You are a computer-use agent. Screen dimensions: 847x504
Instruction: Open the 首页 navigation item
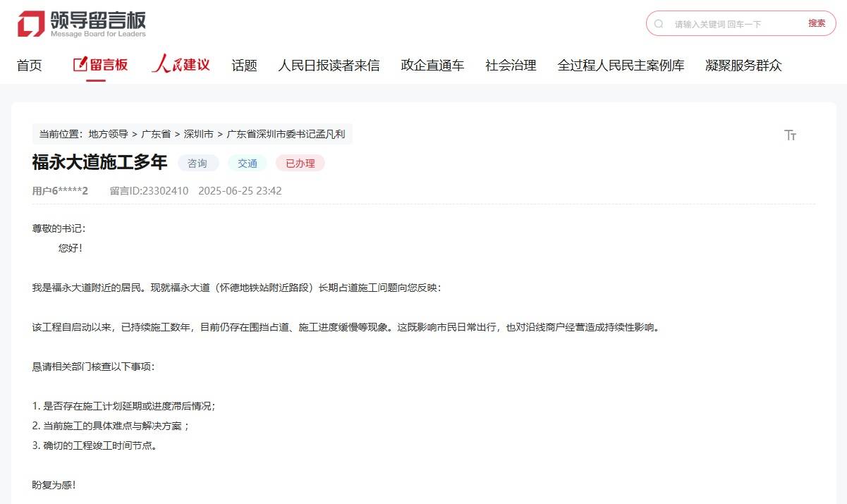tap(29, 65)
